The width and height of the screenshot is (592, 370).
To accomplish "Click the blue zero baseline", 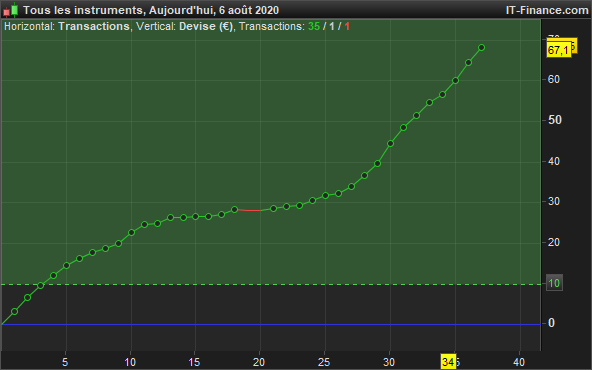I will point(270,324).
